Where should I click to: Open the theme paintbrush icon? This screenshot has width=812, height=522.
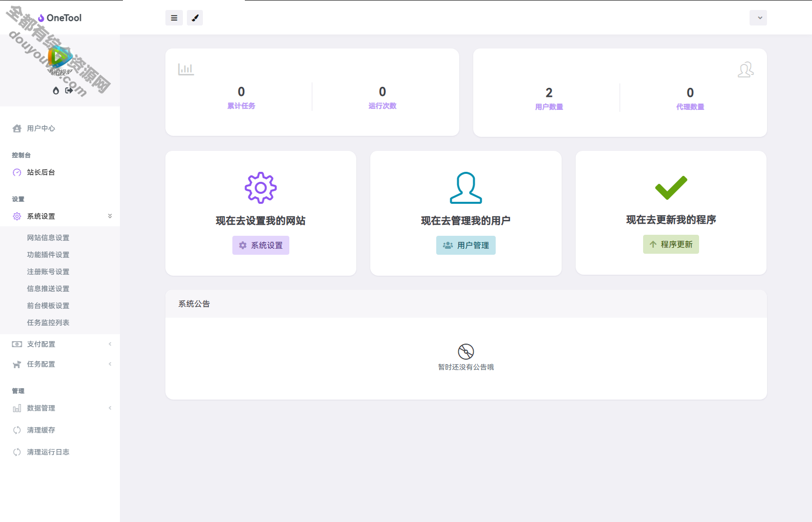[x=195, y=18]
